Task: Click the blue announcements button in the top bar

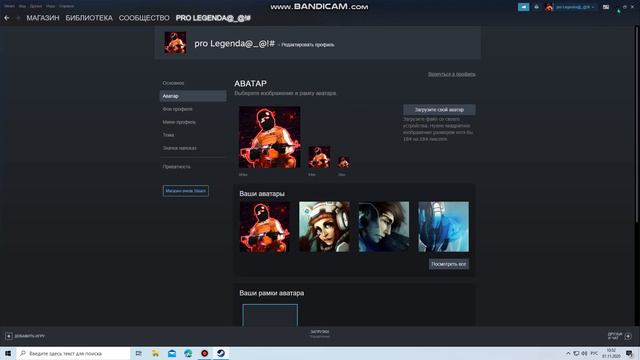Action: pyautogui.click(x=523, y=7)
